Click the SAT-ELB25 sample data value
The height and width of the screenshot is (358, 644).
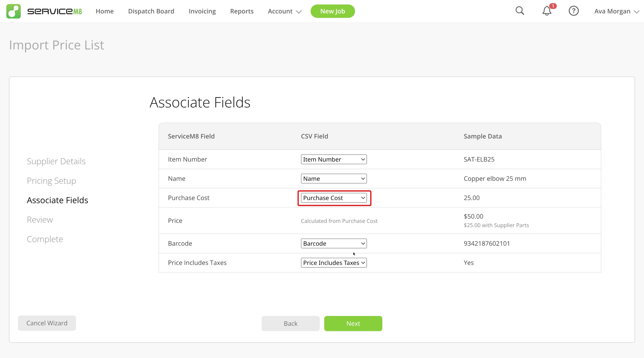click(x=479, y=159)
